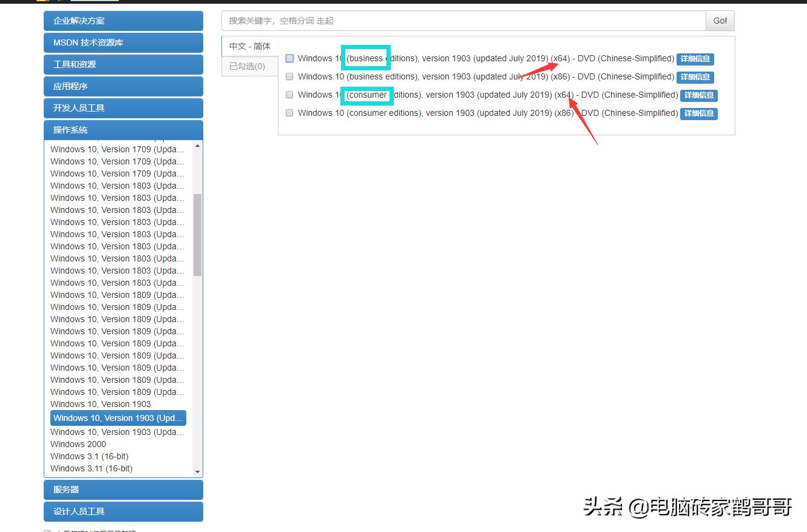Expand the 企业解决方案 section
The image size is (807, 532).
tap(123, 21)
